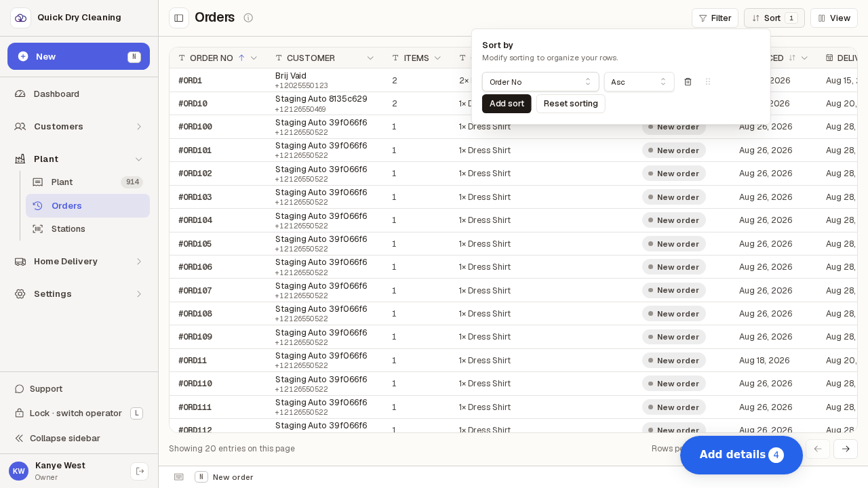
Task: Open the Plant sub-item with 914 badge
Action: tap(87, 182)
